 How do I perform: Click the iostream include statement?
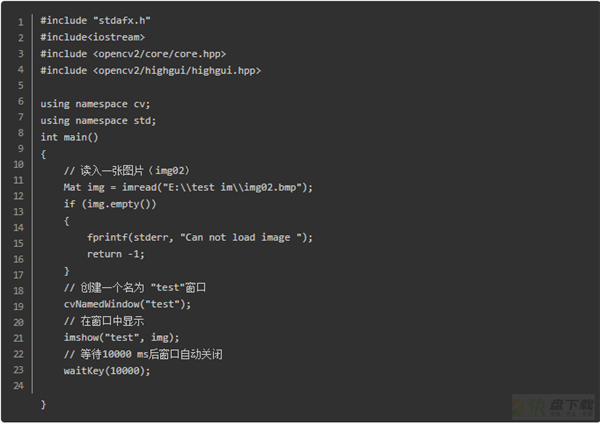(x=93, y=37)
